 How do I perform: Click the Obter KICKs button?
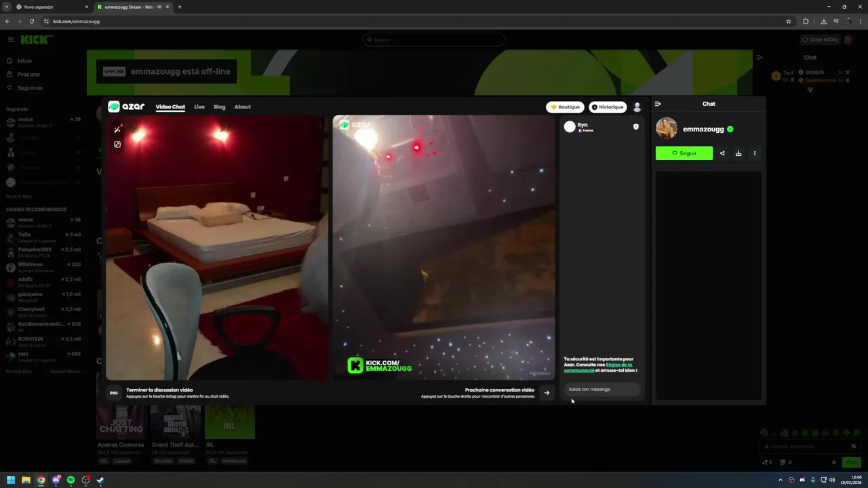821,39
